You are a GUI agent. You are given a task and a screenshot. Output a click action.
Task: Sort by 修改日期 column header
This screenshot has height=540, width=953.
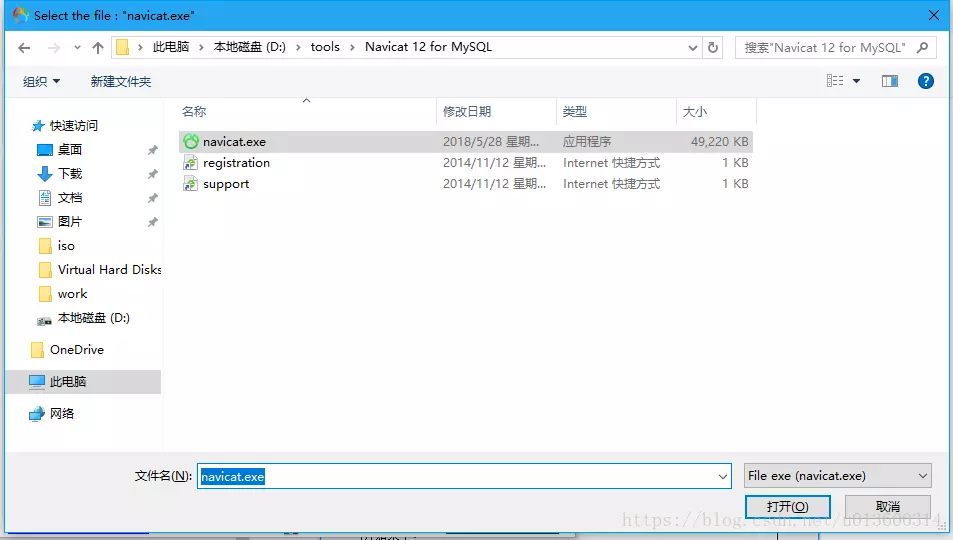(496, 111)
